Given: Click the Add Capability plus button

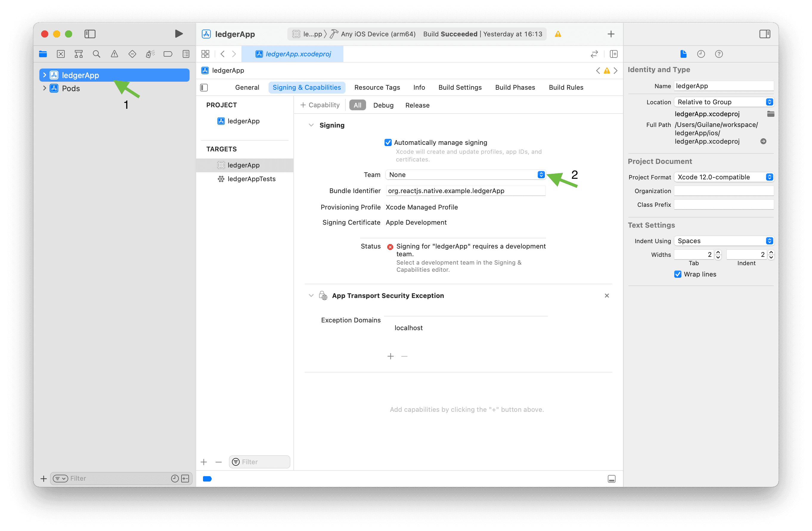Looking at the screenshot, I should pyautogui.click(x=320, y=105).
